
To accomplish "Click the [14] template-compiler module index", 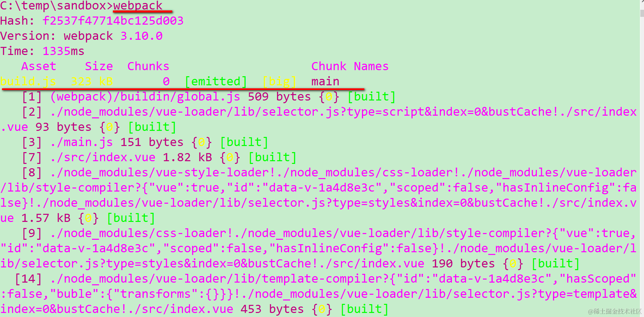I will click(x=28, y=279).
